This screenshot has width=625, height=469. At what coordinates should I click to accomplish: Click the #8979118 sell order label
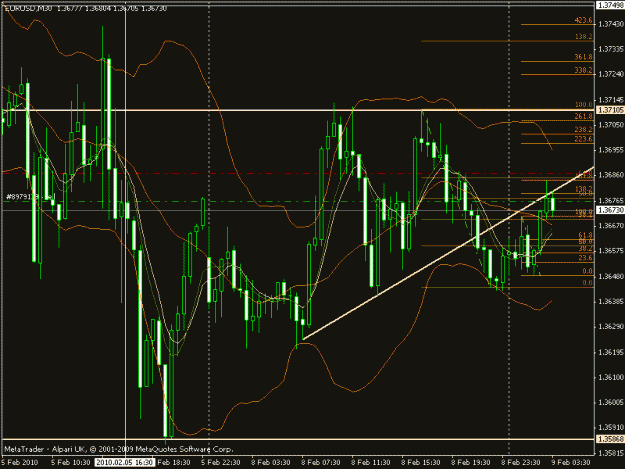(x=30, y=197)
